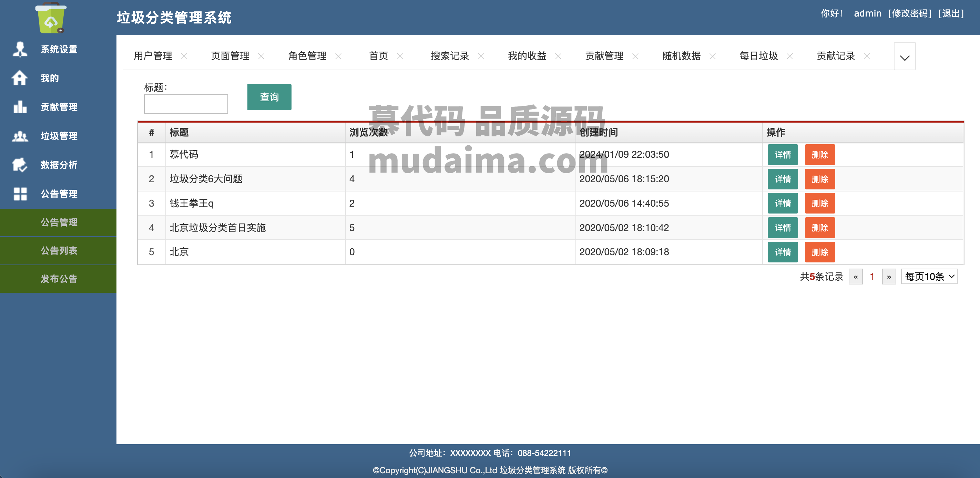Open the 每日垃圾 tab

click(x=759, y=56)
